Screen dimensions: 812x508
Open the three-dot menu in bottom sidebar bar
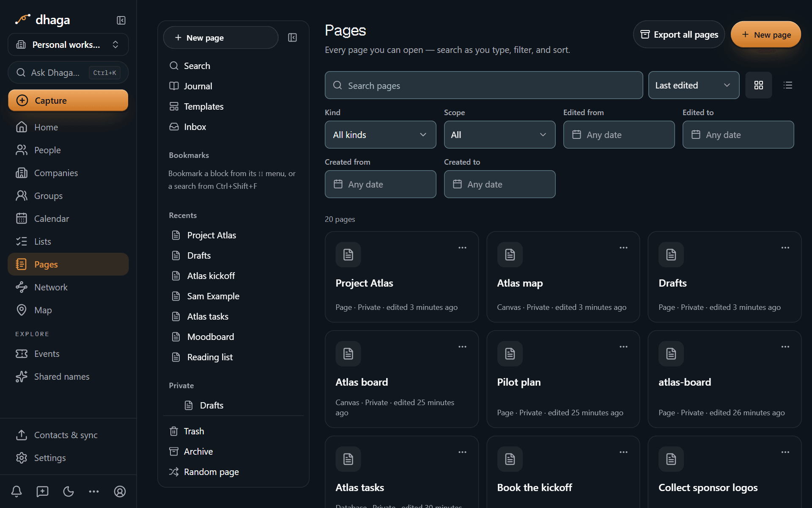tap(94, 491)
